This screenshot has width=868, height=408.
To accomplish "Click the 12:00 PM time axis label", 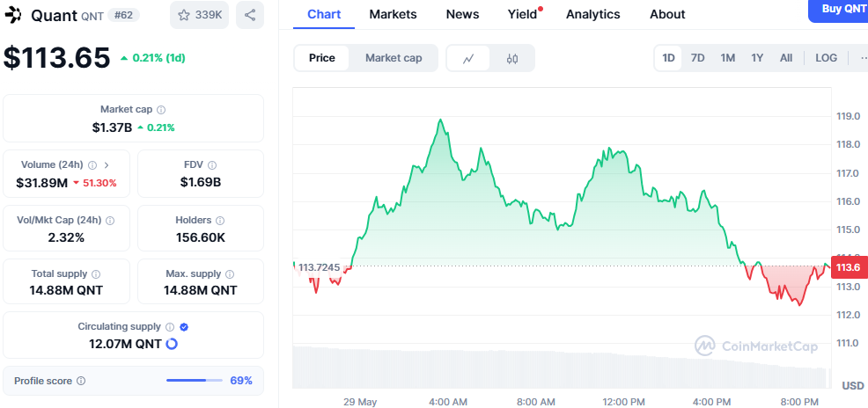I will pyautogui.click(x=623, y=401).
